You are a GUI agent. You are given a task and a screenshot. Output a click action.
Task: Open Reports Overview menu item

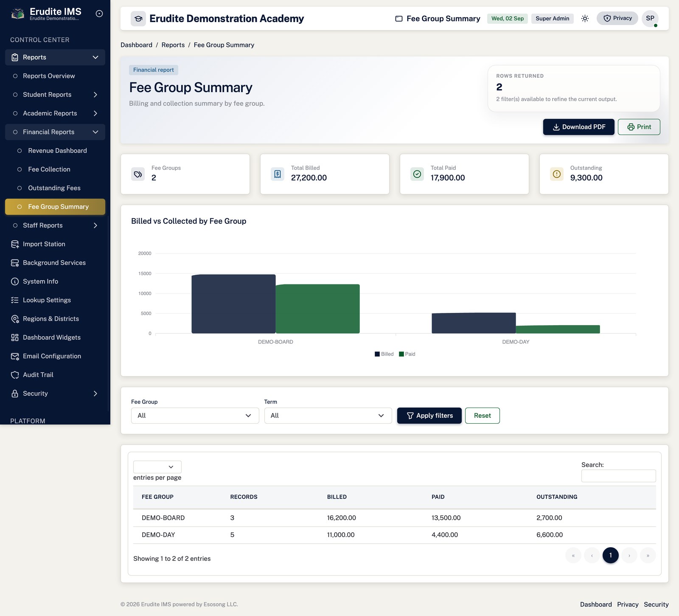pos(55,76)
